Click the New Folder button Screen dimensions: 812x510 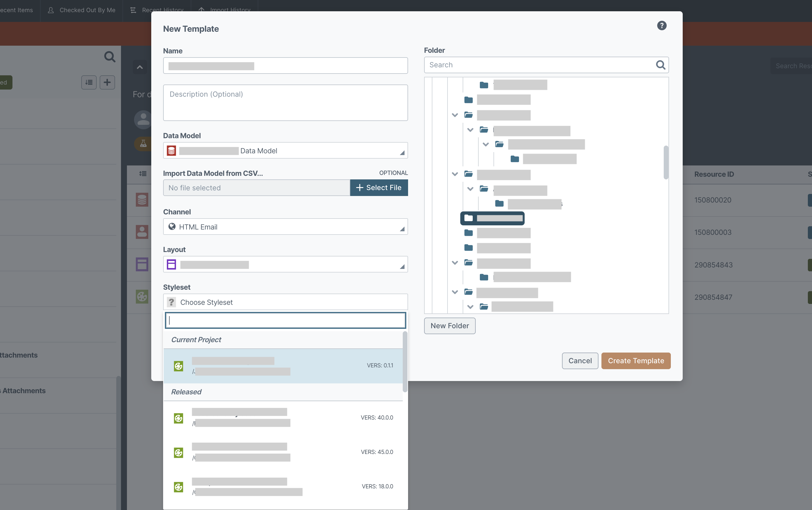pos(450,326)
